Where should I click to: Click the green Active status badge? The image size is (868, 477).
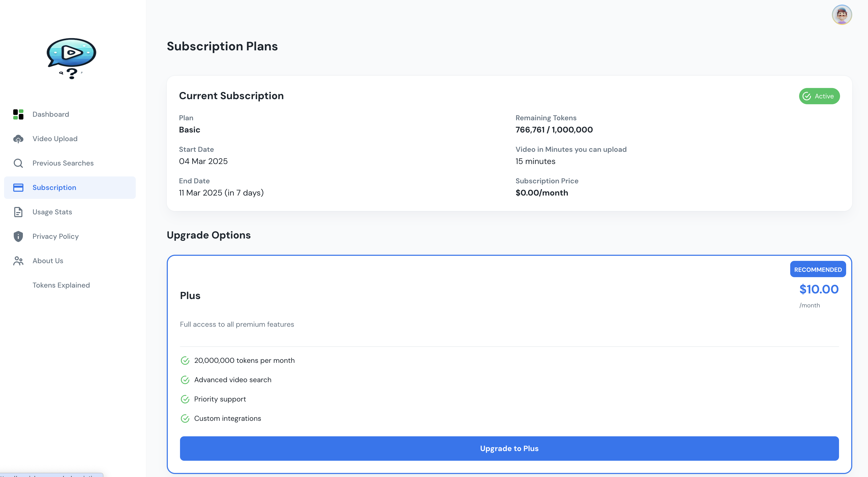[819, 96]
